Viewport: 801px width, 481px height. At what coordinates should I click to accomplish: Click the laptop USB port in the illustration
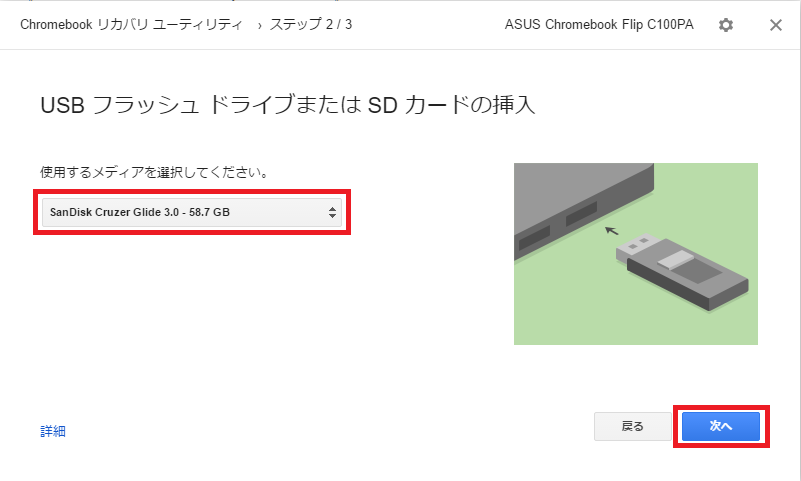581,213
